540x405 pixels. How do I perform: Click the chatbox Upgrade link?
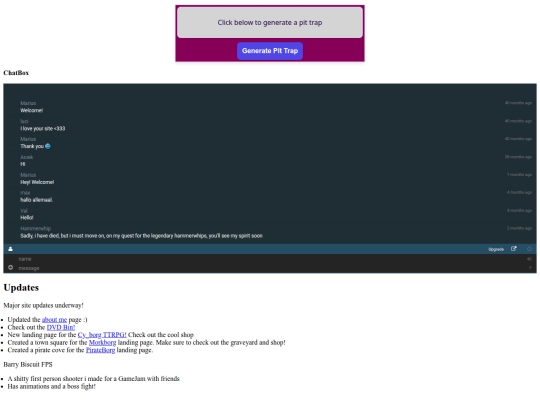click(x=496, y=249)
